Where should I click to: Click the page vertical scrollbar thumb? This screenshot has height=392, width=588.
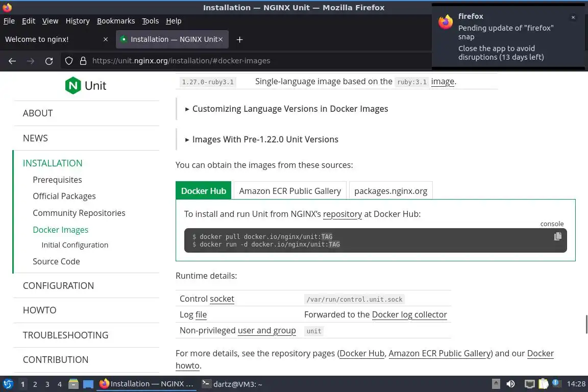[x=586, y=324]
